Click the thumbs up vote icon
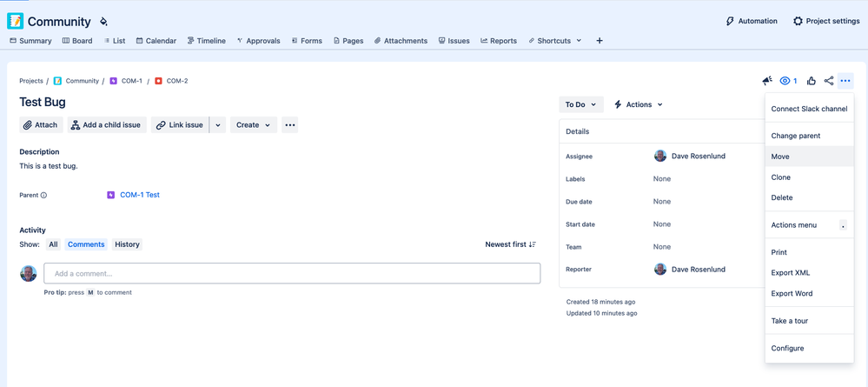 click(812, 81)
